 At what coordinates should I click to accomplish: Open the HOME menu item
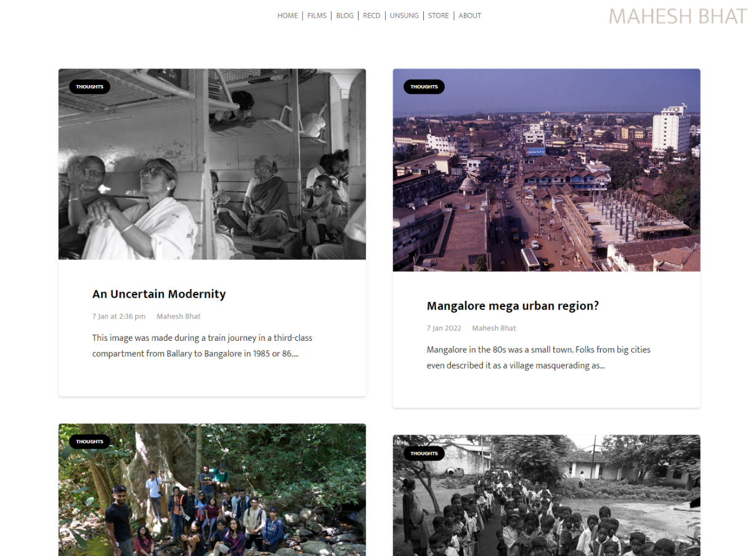tap(287, 15)
